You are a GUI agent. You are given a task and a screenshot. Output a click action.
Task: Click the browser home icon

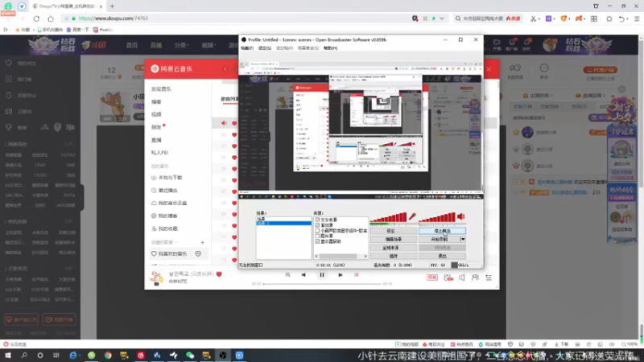click(51, 19)
